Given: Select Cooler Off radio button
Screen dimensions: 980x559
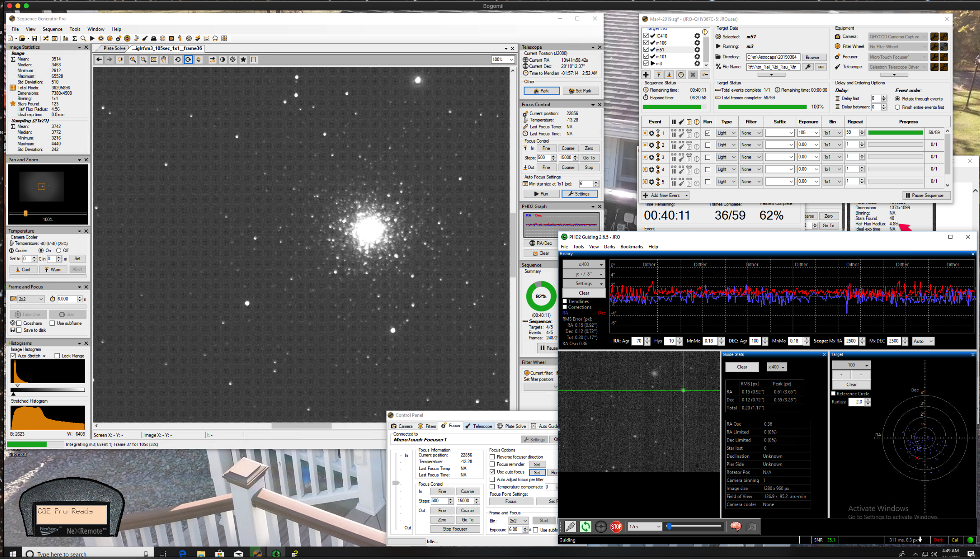Looking at the screenshot, I should point(59,251).
